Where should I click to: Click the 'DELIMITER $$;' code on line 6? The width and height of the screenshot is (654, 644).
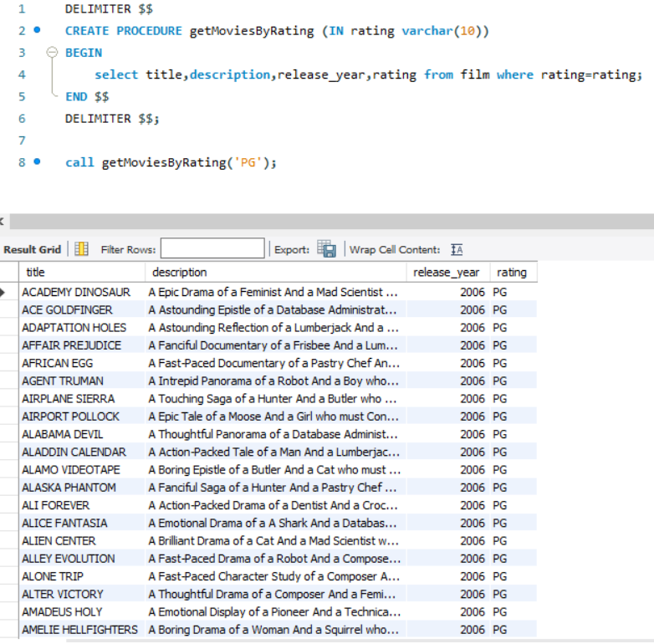112,119
